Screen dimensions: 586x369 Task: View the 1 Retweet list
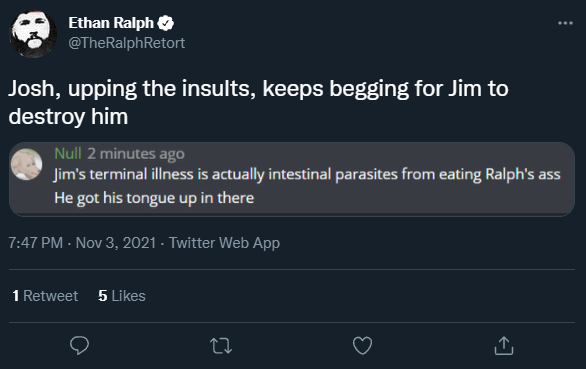click(x=45, y=296)
